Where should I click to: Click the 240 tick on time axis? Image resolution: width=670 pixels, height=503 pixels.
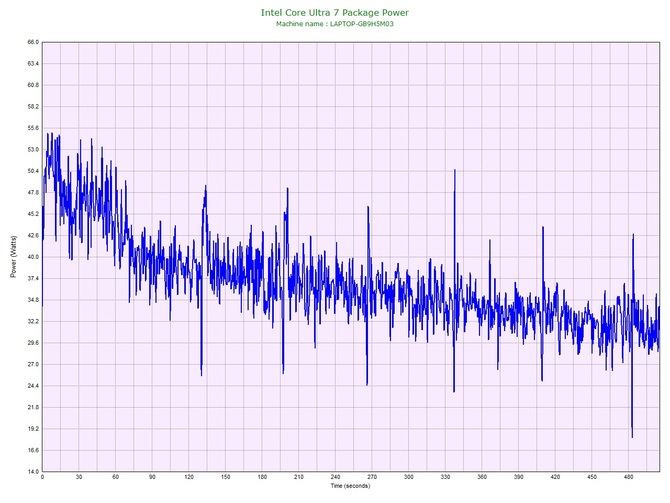(x=335, y=477)
